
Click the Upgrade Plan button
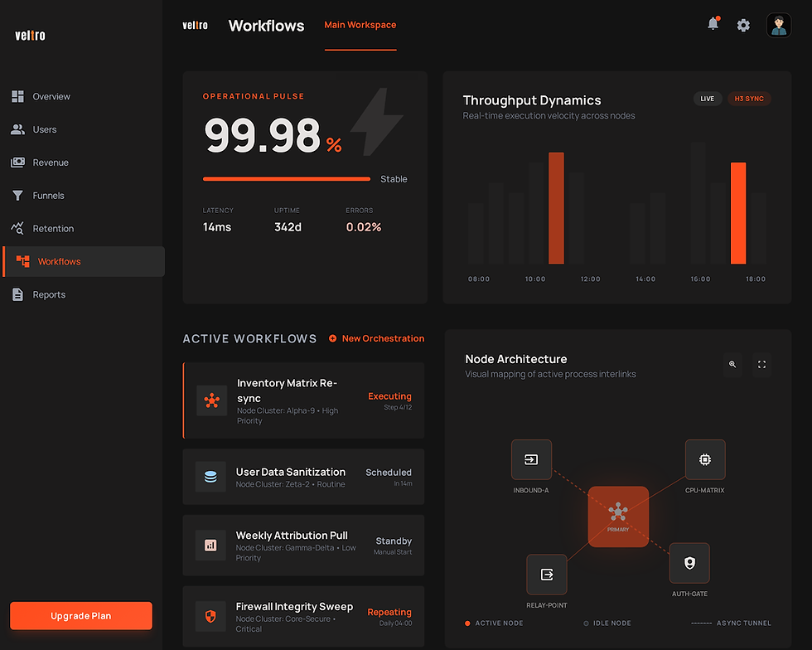pos(81,616)
